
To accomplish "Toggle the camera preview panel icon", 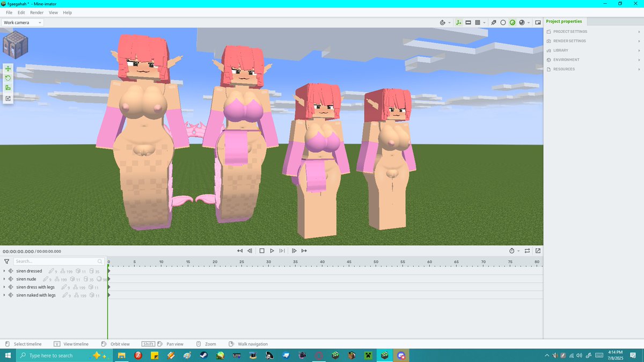I will (537, 23).
